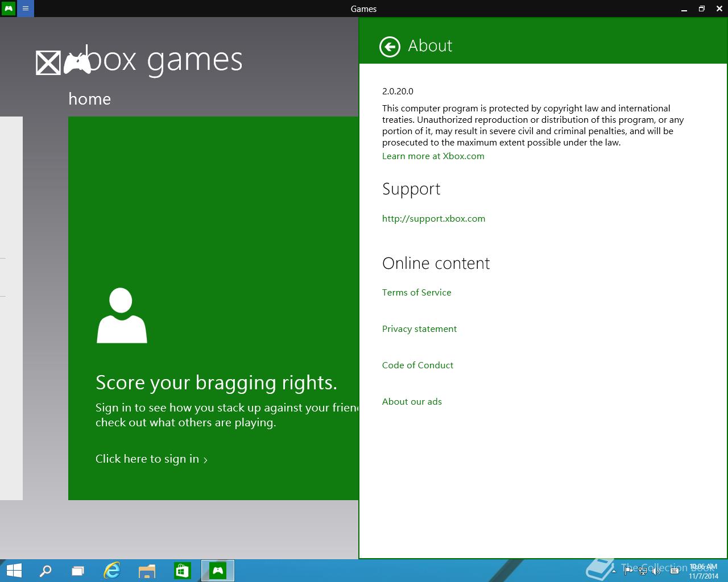Image resolution: width=728 pixels, height=582 pixels.
Task: Open the Learn more at Xbox.com link
Action: click(x=433, y=156)
